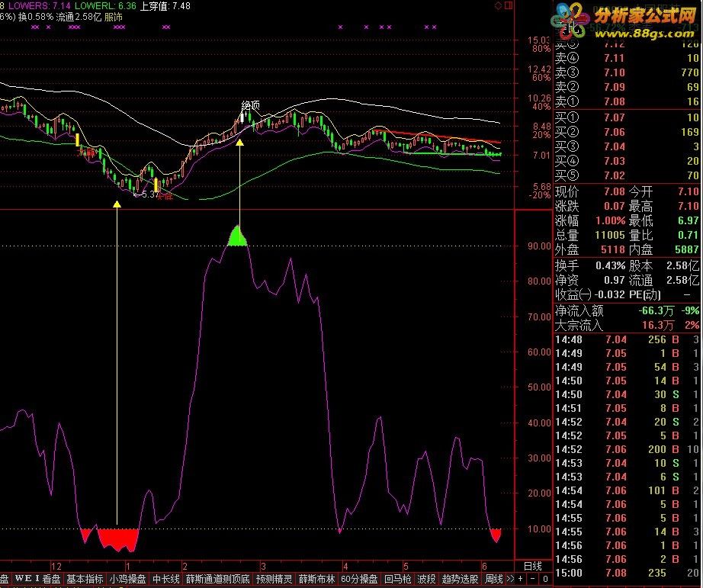Click the 换手 0.43% value
This screenshot has height=588, width=703.
[610, 265]
